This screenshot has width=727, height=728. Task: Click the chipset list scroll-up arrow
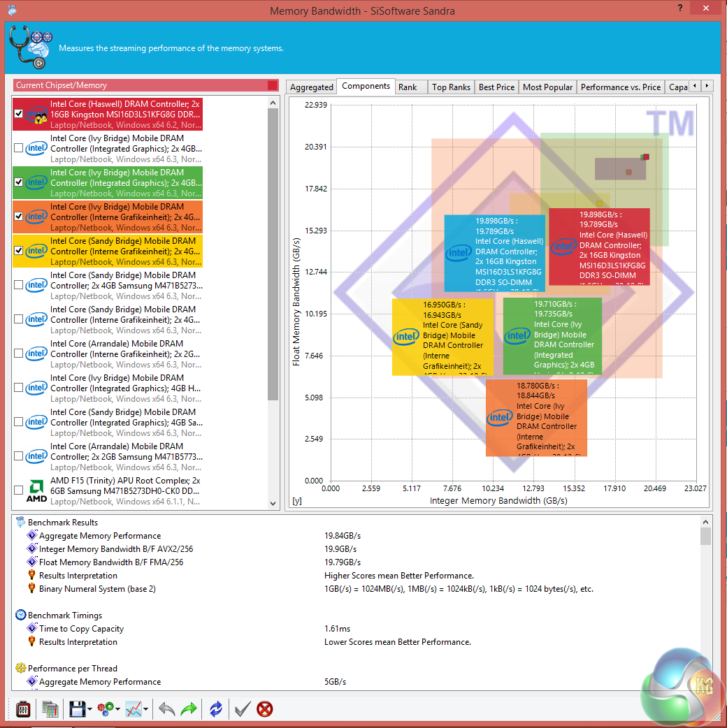[x=273, y=103]
